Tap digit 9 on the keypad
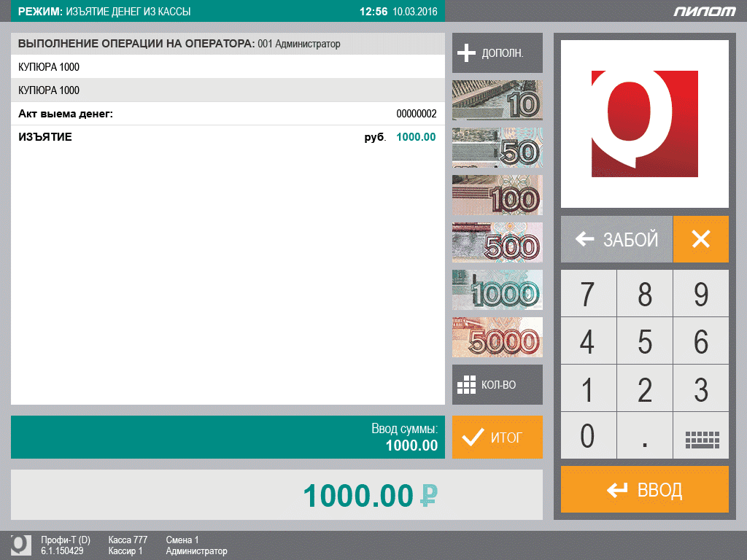The height and width of the screenshot is (560, 747). pos(701,293)
